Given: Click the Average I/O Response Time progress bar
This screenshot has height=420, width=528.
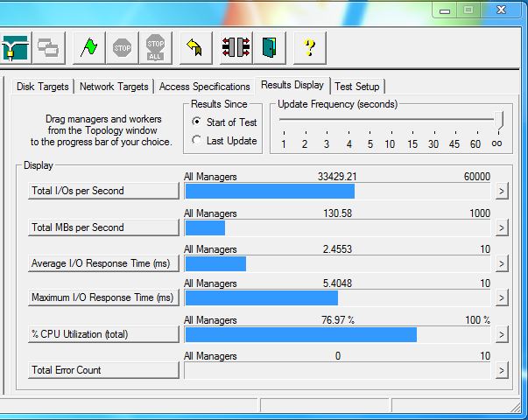Looking at the screenshot, I should pyautogui.click(x=337, y=264).
